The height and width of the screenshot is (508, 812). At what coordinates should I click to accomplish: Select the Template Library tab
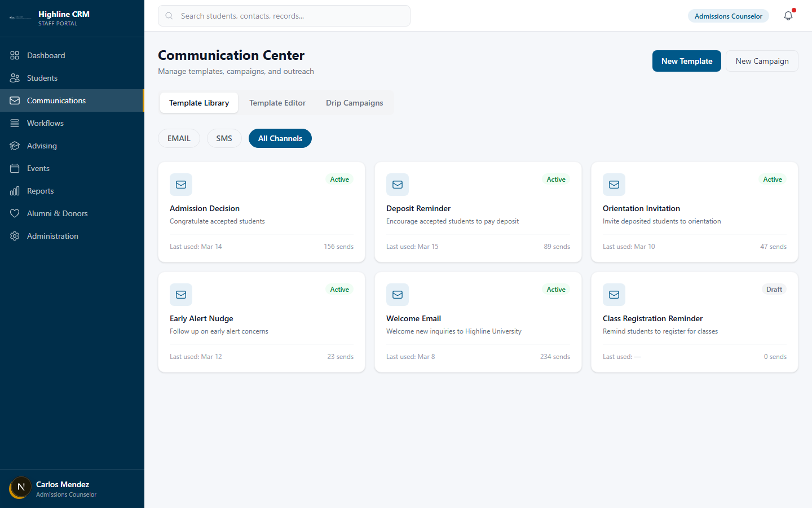pos(198,103)
